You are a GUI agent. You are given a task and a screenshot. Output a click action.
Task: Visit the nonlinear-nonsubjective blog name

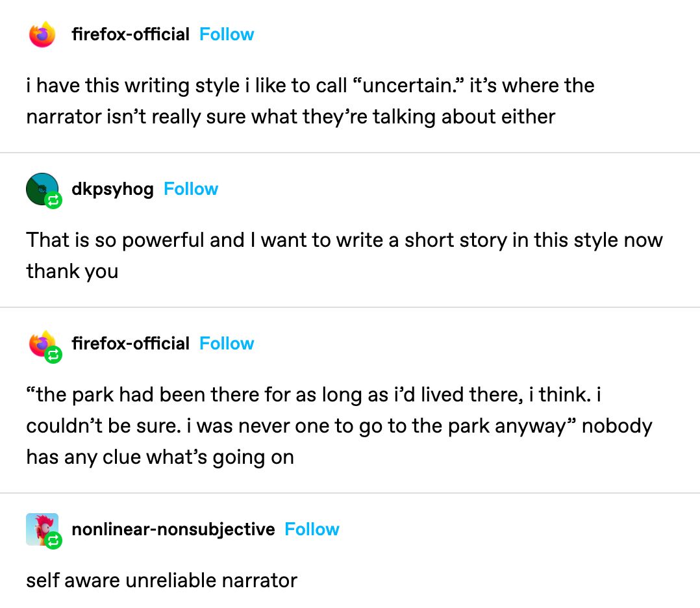(173, 529)
